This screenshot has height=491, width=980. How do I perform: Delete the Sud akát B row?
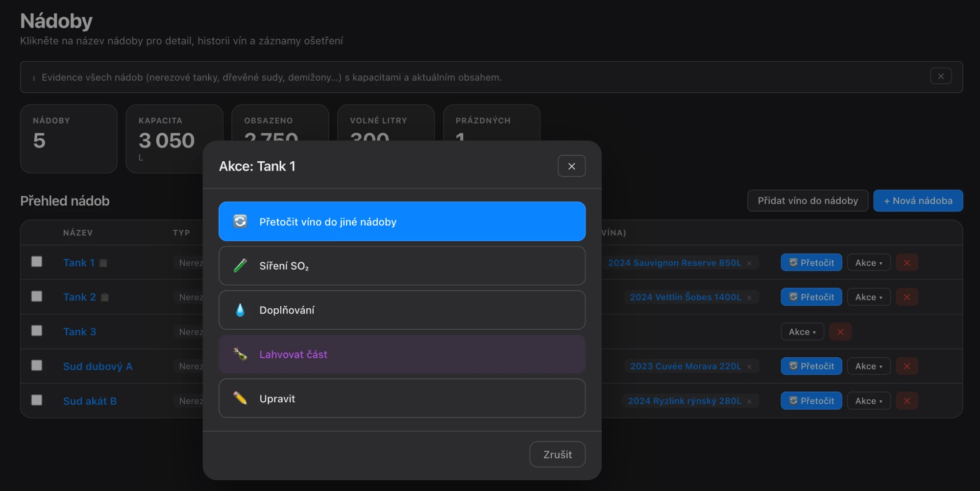(907, 401)
